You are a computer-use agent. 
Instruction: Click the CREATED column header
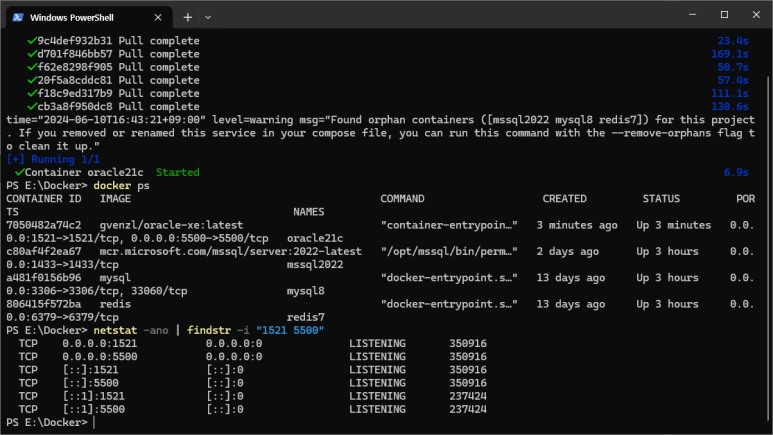pyautogui.click(x=564, y=199)
